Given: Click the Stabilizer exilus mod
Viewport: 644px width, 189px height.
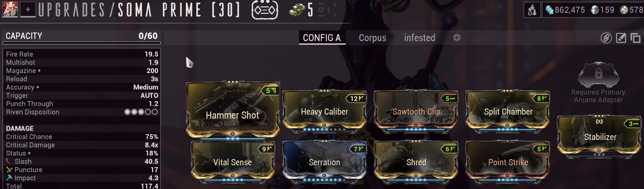Looking at the screenshot, I should [x=600, y=136].
